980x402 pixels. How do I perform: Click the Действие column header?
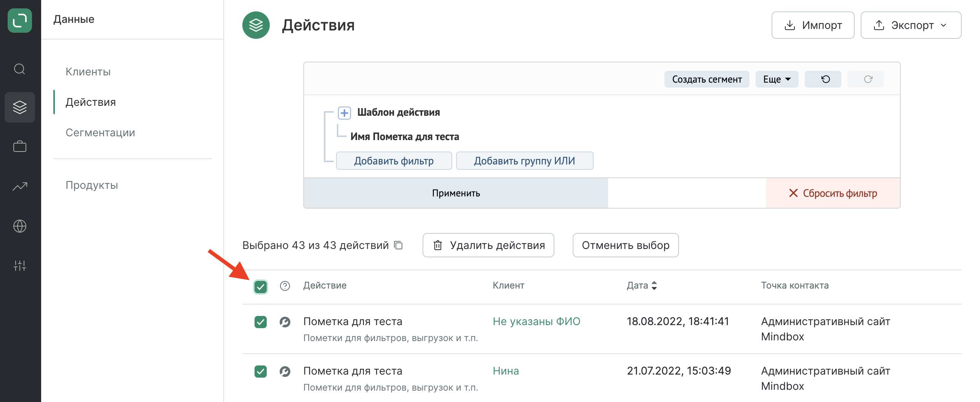[325, 286]
